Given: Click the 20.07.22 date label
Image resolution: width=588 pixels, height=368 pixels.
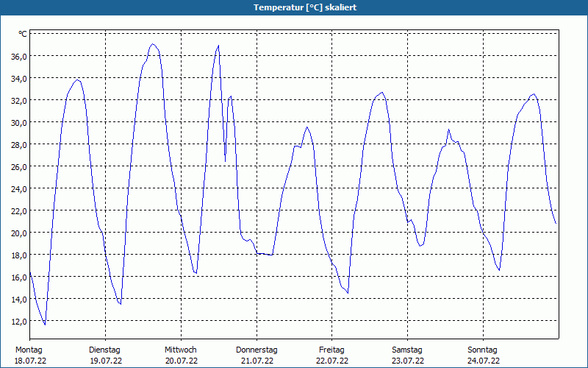Looking at the screenshot, I should (x=182, y=361).
